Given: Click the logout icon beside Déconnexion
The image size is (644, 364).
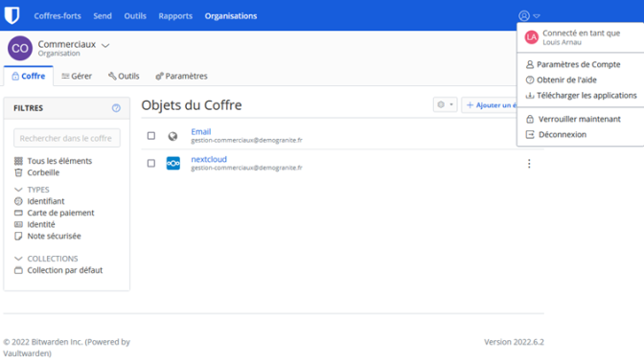Looking at the screenshot, I should (530, 135).
